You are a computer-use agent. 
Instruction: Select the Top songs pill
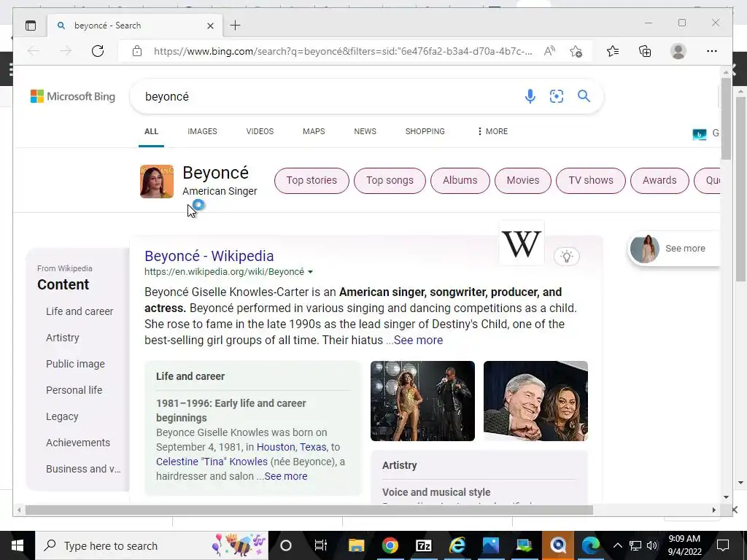(x=390, y=181)
